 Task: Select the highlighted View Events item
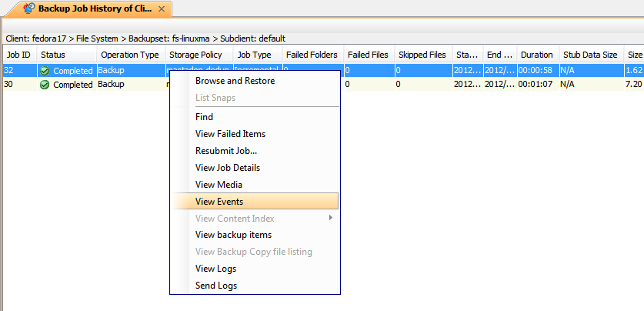tap(219, 202)
